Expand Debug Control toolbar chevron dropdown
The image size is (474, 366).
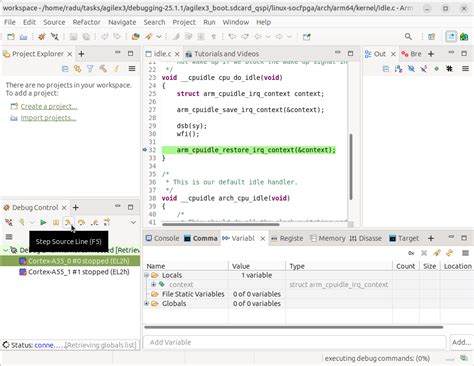pyautogui.click(x=133, y=222)
